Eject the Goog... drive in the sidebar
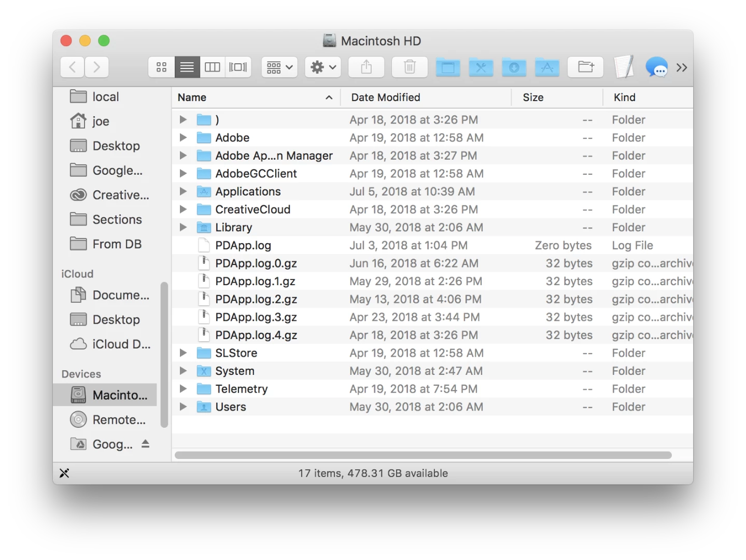The height and width of the screenshot is (560, 746). 146,444
